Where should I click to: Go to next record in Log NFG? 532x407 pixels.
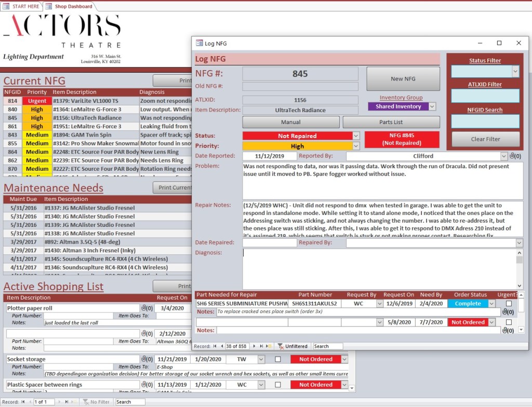pyautogui.click(x=254, y=346)
